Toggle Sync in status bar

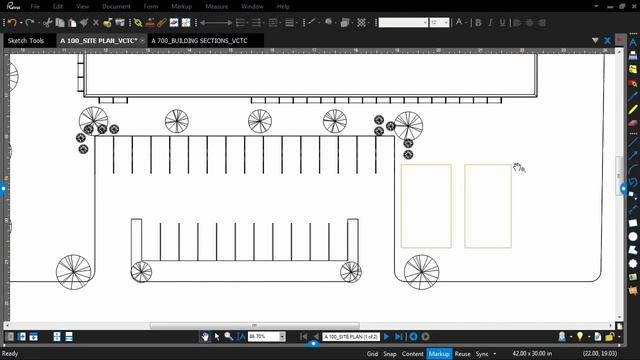(482, 354)
